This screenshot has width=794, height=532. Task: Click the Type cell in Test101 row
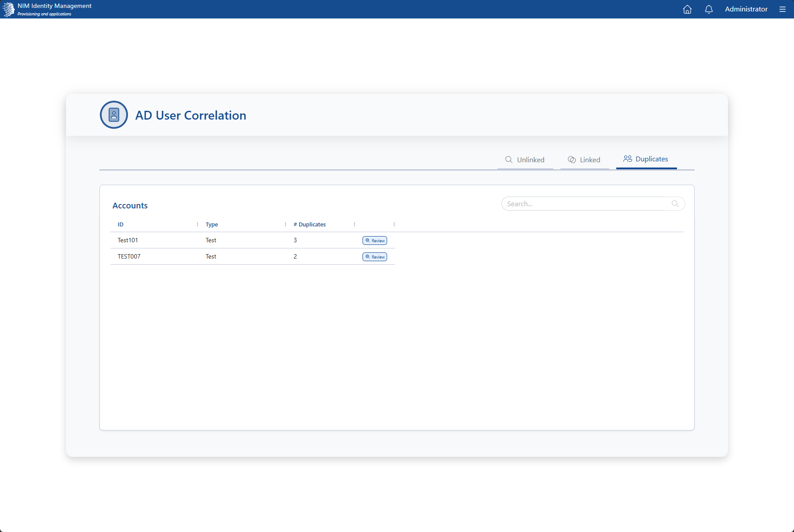click(211, 240)
